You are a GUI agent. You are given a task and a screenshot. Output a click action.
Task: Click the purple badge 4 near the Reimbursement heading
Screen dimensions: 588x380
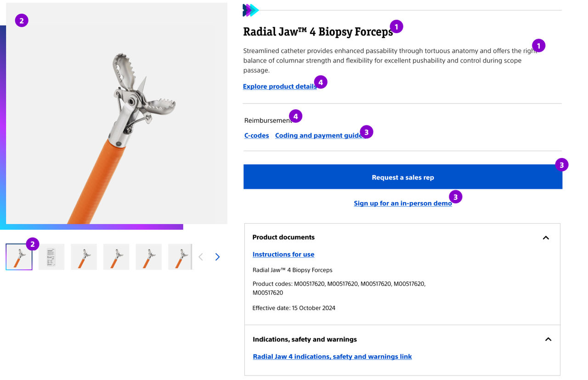[x=294, y=116]
